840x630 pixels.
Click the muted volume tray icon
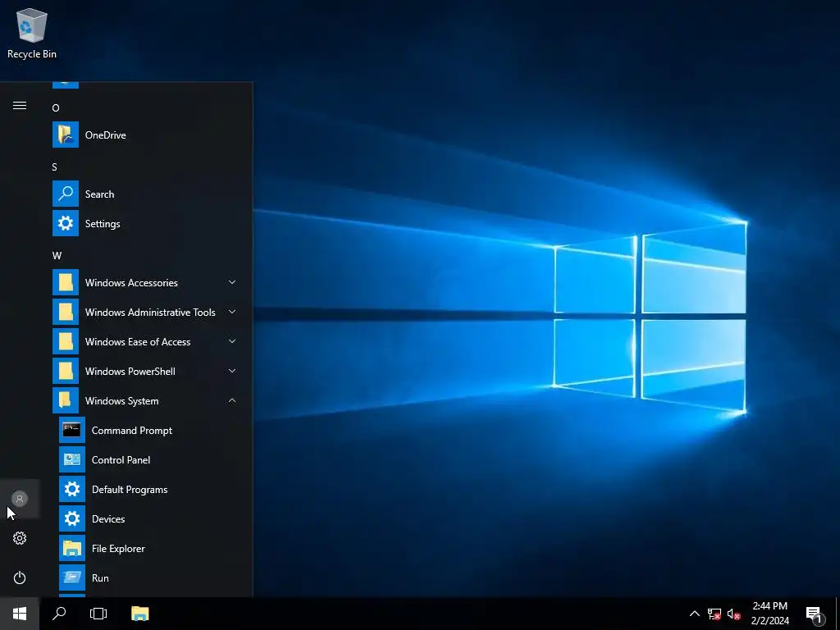point(734,614)
